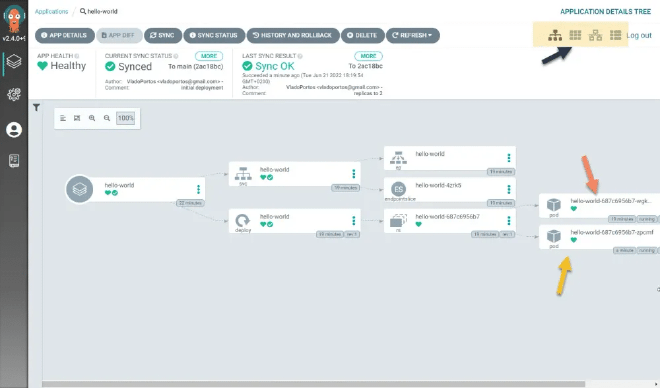The image size is (660, 388).
Task: Switch to list view icon
Action: click(615, 35)
